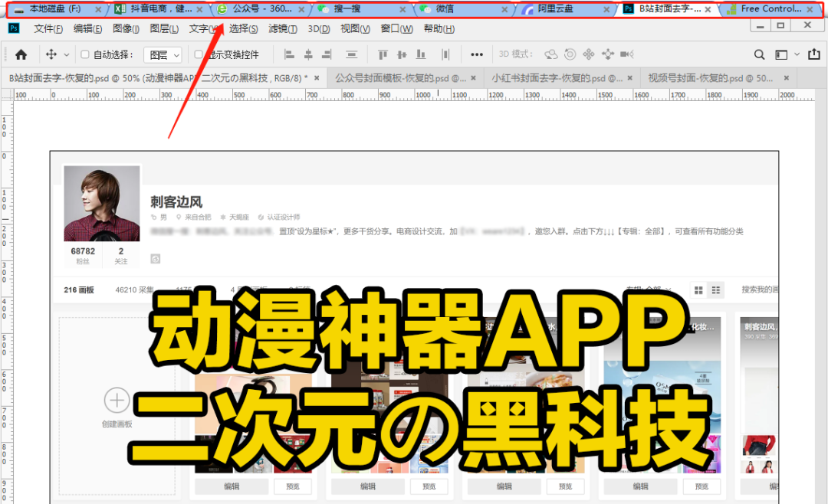Image resolution: width=828 pixels, height=504 pixels.
Task: Close the B站封面去字-恢复的.psd document tab
Action: tap(317, 78)
